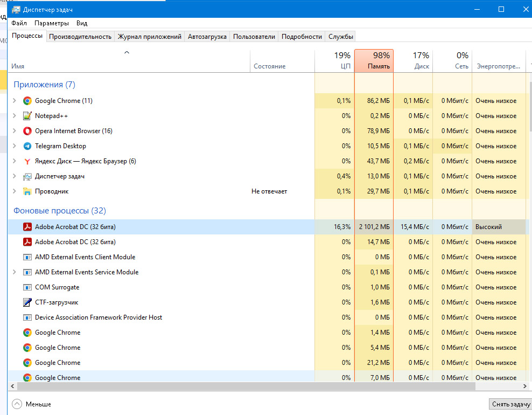Screen dimensions: 532x415
Task: Sort by the Энергопотребление column header
Action: (499, 61)
